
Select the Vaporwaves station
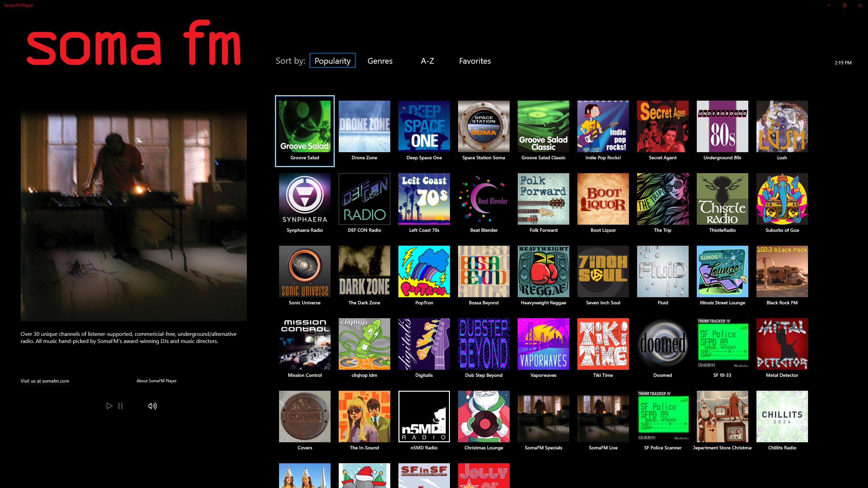point(543,344)
